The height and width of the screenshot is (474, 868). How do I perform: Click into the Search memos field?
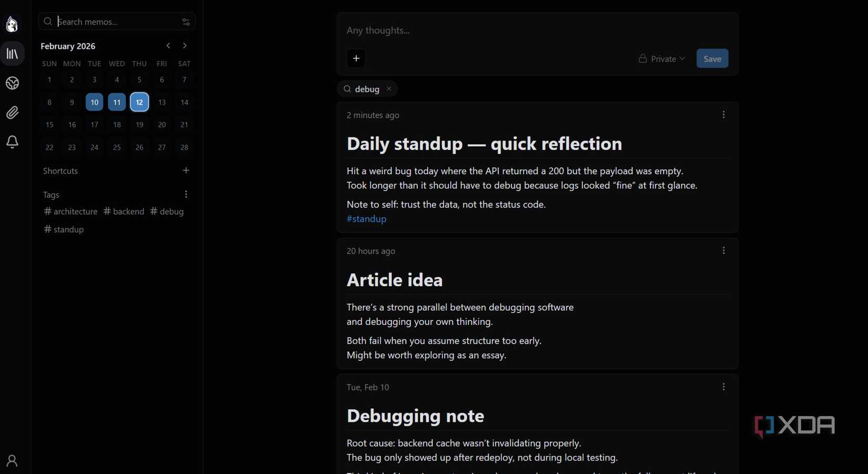click(x=117, y=22)
